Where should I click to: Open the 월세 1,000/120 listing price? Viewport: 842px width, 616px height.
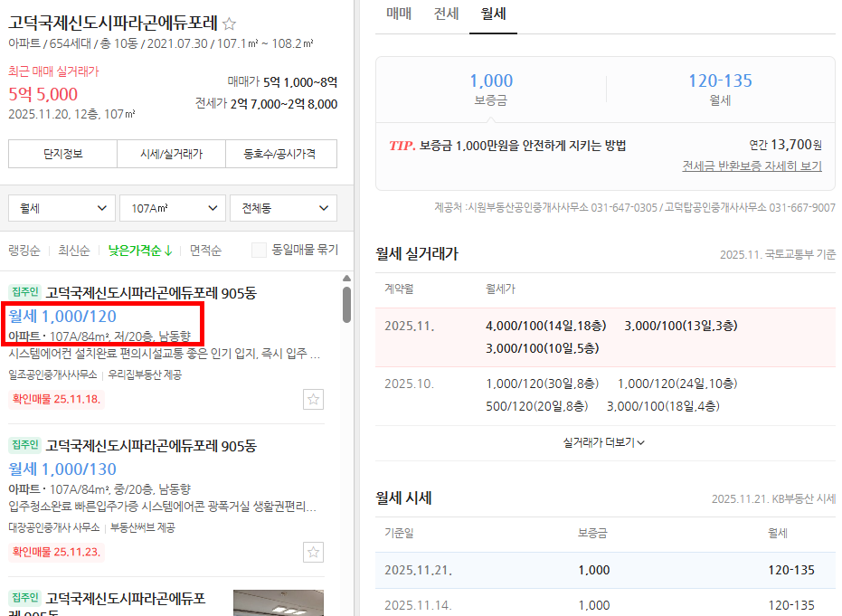point(62,317)
